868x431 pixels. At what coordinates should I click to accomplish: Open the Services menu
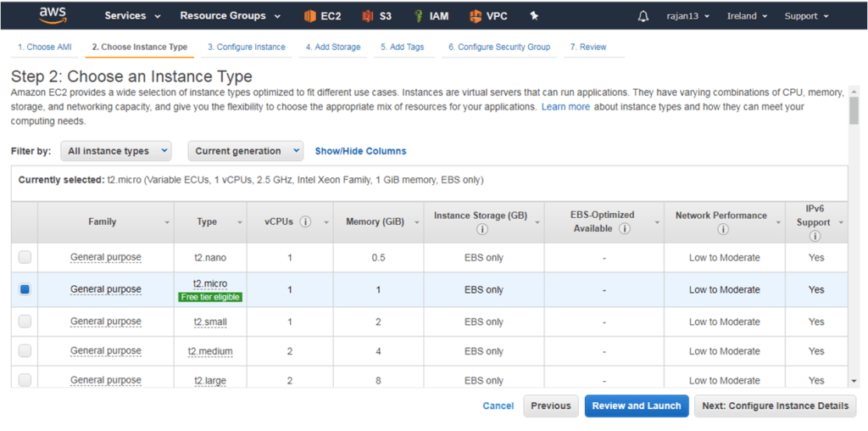(132, 16)
